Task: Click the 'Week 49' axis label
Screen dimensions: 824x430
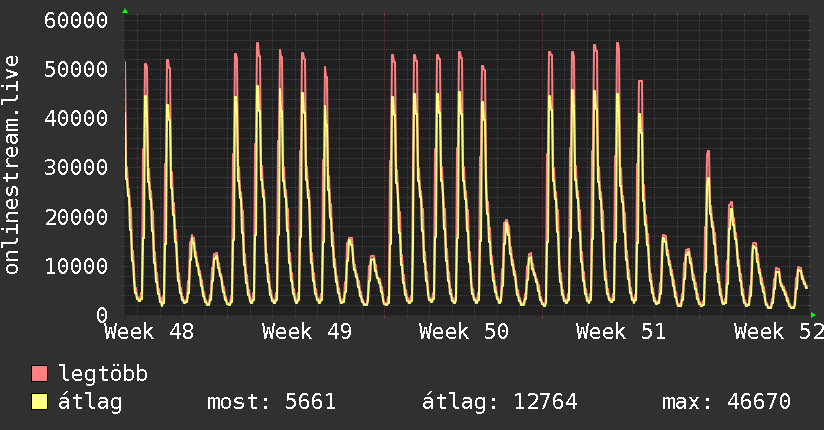Action: click(307, 332)
